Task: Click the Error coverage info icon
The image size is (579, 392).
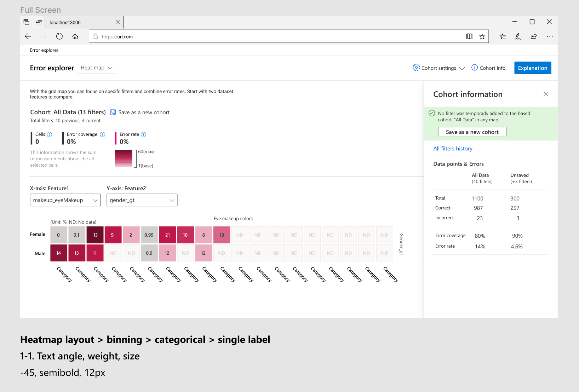Action: point(103,134)
